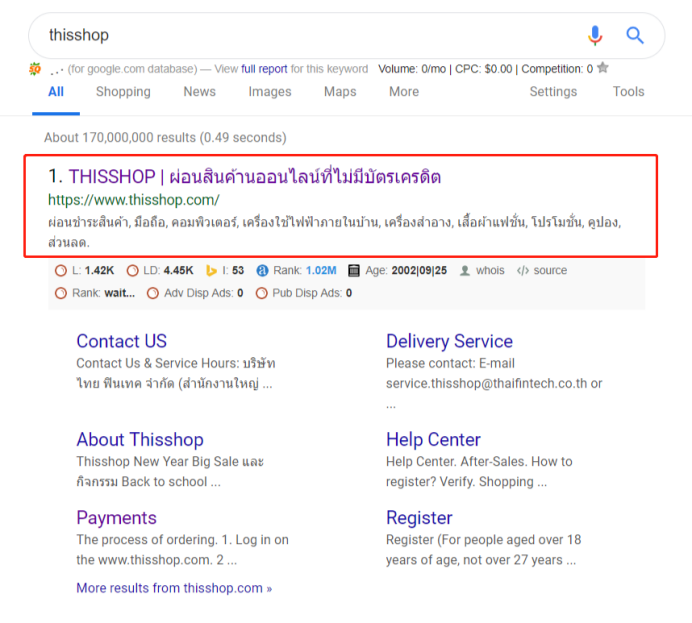Open the Delivery Service sitelink
Image resolution: width=692 pixels, height=623 pixels.
(x=449, y=341)
